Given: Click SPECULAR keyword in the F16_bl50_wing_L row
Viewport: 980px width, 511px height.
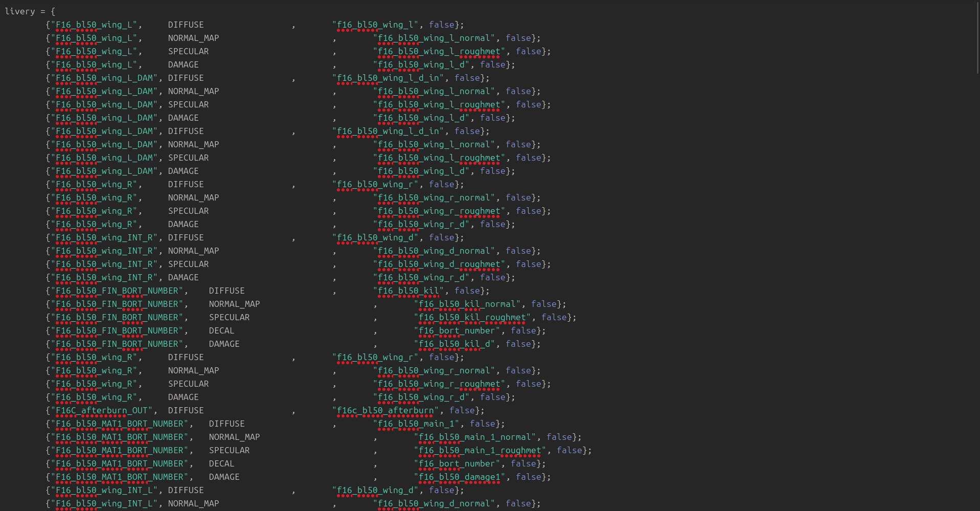Looking at the screenshot, I should tap(189, 51).
